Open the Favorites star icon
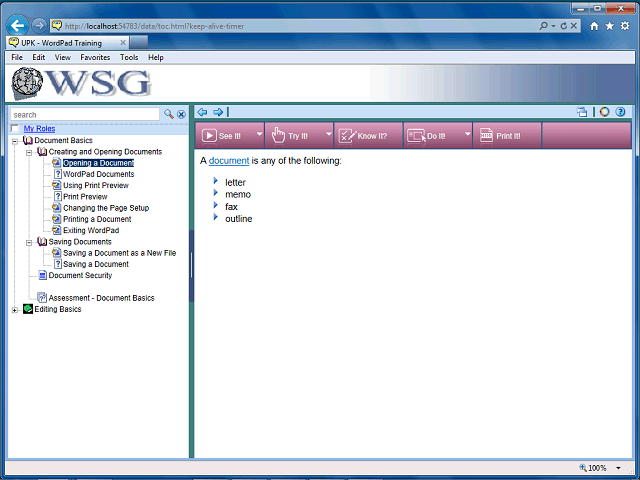The image size is (640, 480). [609, 26]
